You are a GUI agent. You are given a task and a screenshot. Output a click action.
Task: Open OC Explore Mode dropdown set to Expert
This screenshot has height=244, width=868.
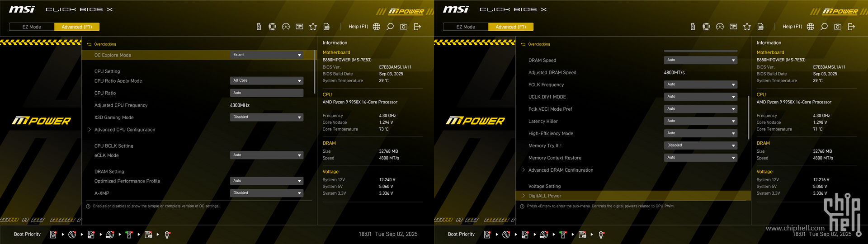267,55
